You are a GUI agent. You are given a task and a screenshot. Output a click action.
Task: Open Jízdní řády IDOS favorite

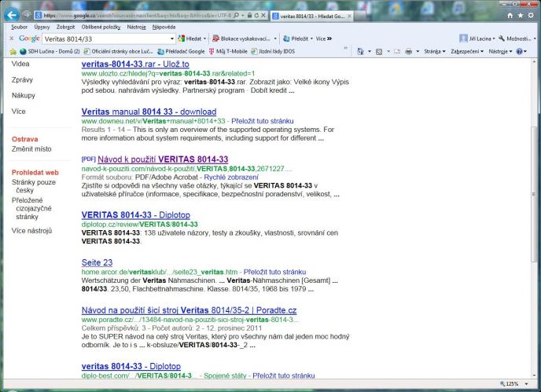pyautogui.click(x=273, y=51)
